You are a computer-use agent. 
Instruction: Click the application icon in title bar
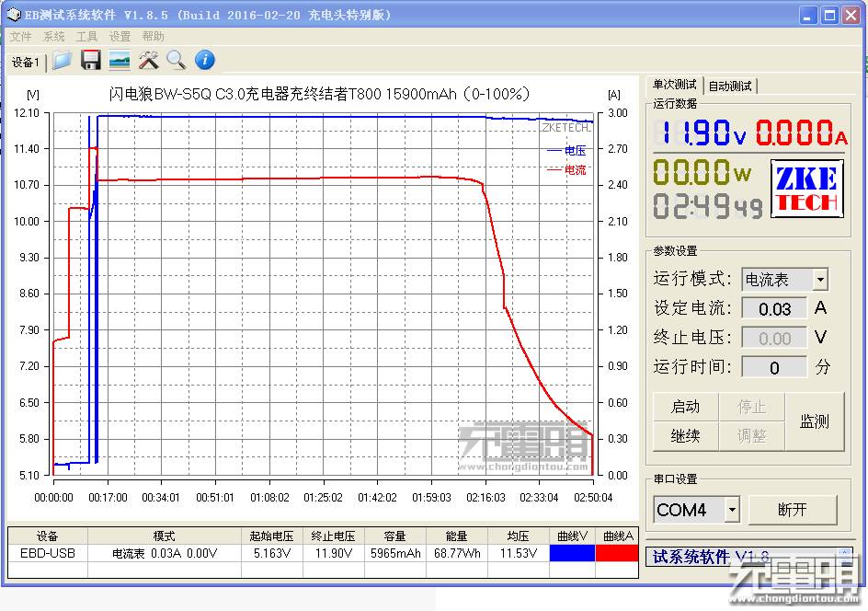tap(13, 15)
